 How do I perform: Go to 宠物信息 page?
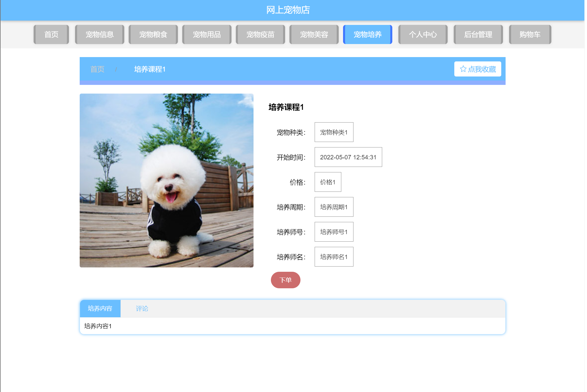point(99,34)
